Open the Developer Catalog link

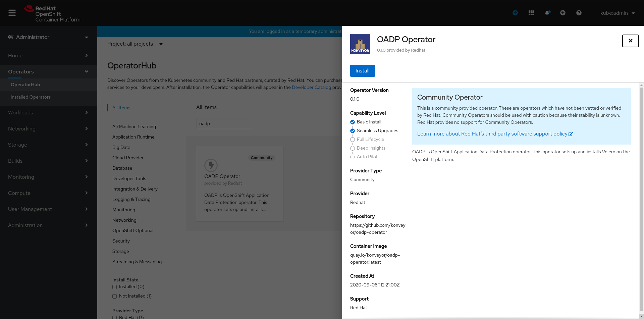click(x=311, y=87)
